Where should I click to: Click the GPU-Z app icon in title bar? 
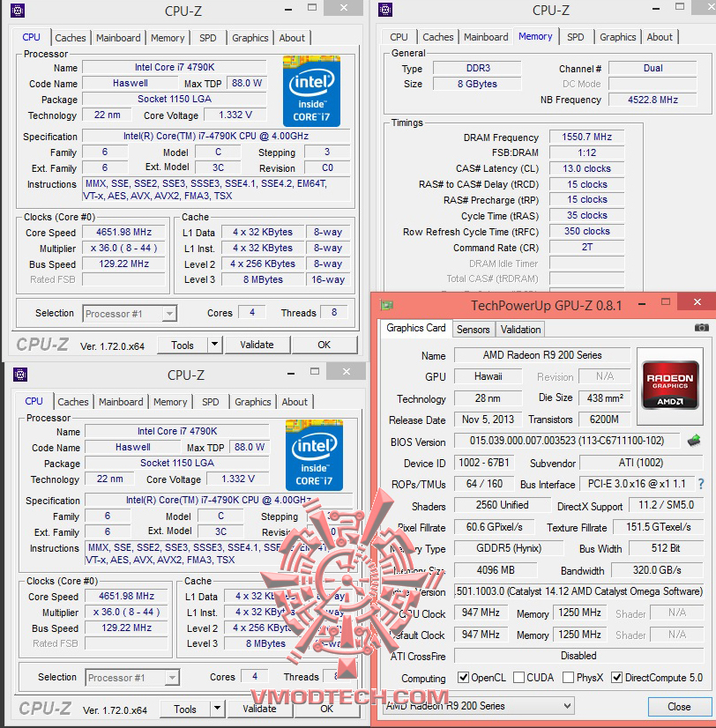386,305
